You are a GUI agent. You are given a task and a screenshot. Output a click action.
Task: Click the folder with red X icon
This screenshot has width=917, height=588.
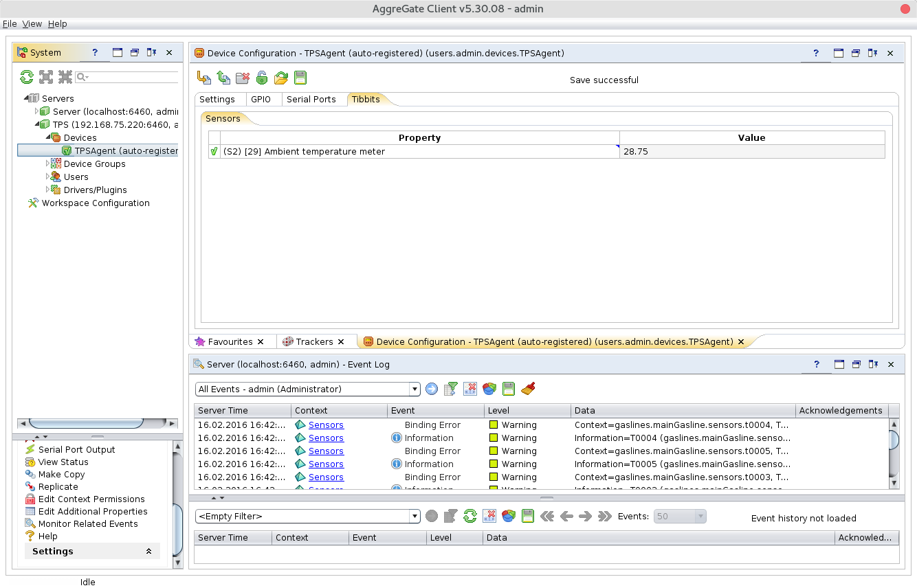click(x=243, y=78)
